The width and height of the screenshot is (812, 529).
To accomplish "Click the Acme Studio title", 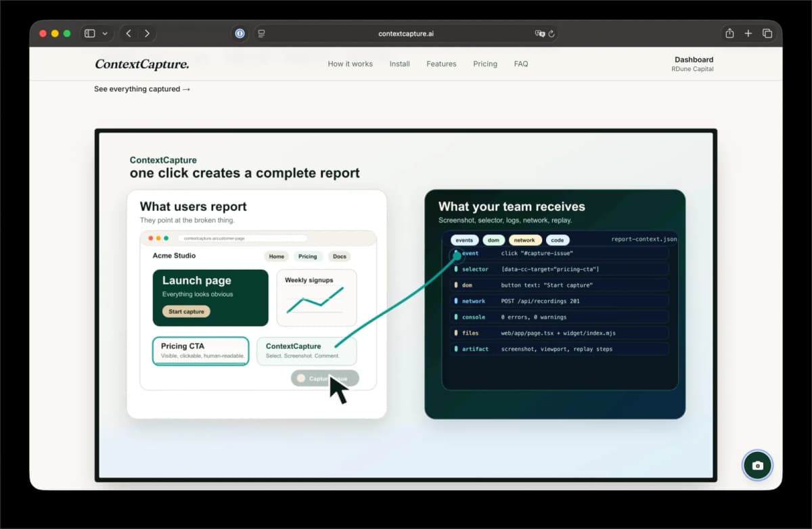I will pyautogui.click(x=174, y=256).
